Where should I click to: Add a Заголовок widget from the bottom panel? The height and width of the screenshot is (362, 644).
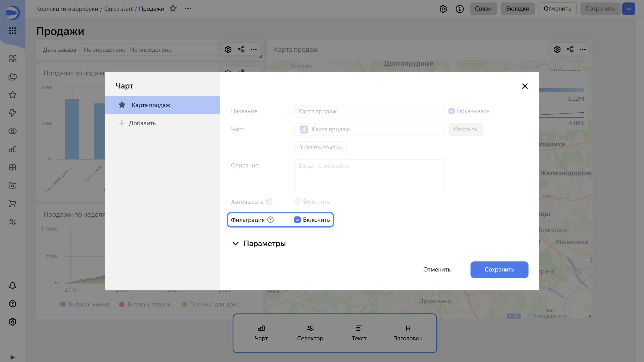[408, 333]
